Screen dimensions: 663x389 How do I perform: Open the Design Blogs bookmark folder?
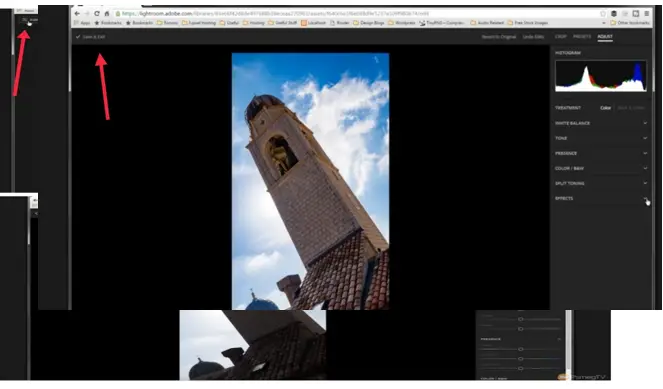click(368, 23)
